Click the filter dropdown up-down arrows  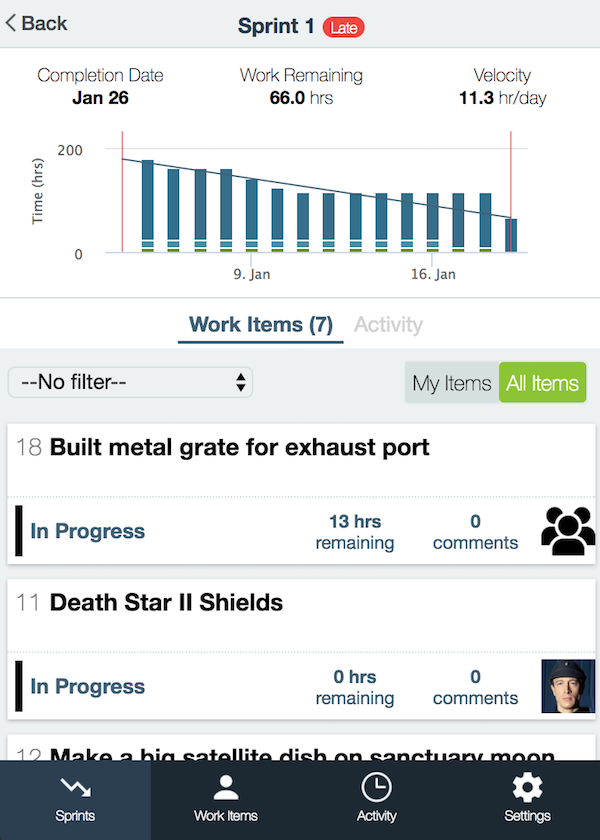[241, 382]
